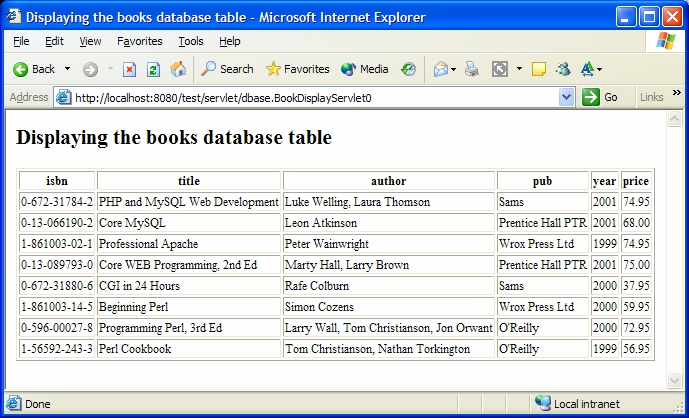Click the Local intranet zone icon
This screenshot has height=418, width=689.
pyautogui.click(x=542, y=403)
